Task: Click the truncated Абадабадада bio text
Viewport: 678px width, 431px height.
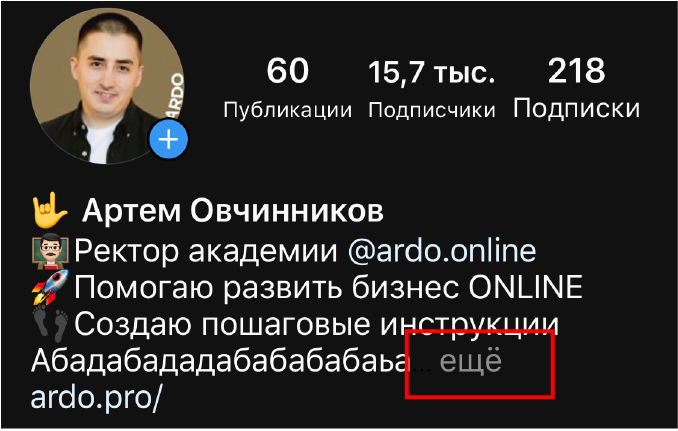Action: [220, 361]
